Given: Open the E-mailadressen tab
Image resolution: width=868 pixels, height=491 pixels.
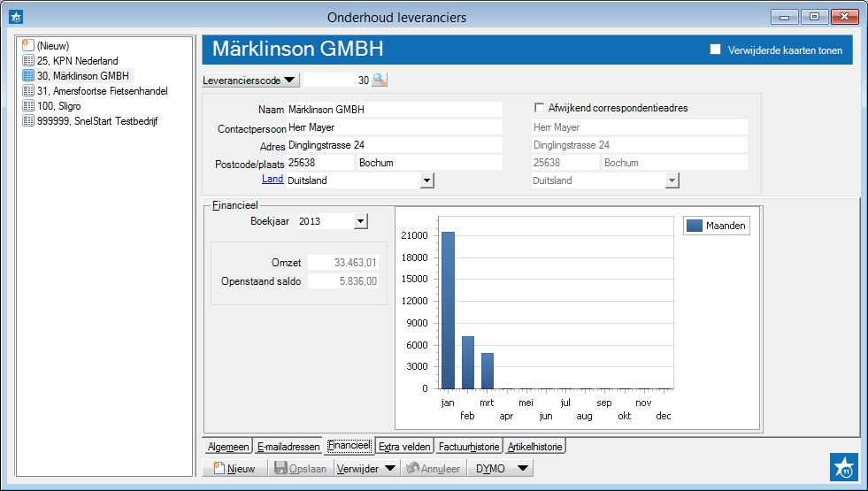Looking at the screenshot, I should tap(288, 447).
